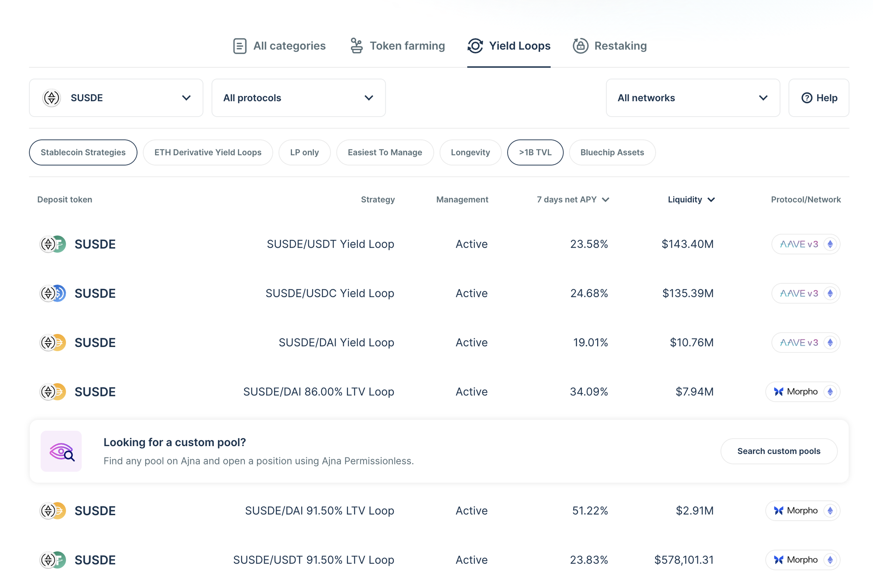Click the Token farming plant icon
873x588 pixels.
356,46
